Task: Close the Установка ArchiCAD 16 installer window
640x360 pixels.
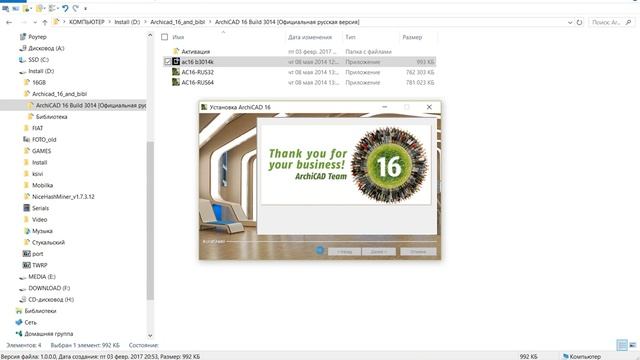Action: (429, 107)
